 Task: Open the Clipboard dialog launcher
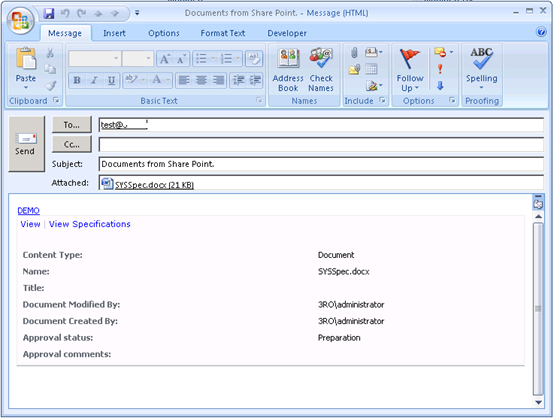click(x=56, y=100)
